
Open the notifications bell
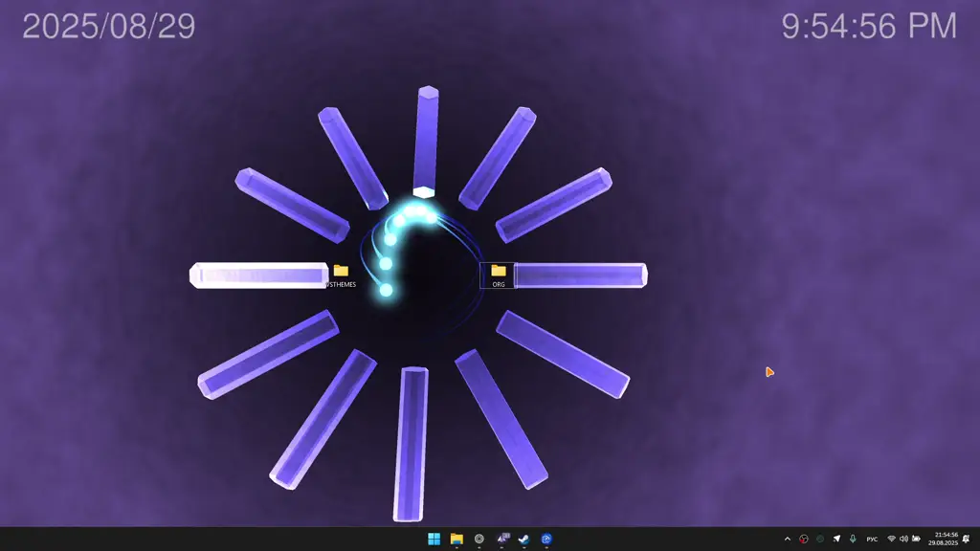click(966, 539)
